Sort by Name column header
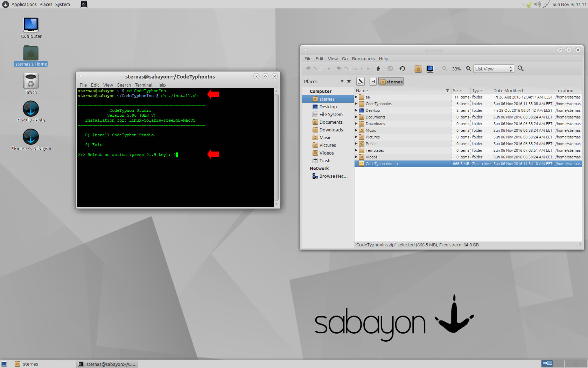 402,90
